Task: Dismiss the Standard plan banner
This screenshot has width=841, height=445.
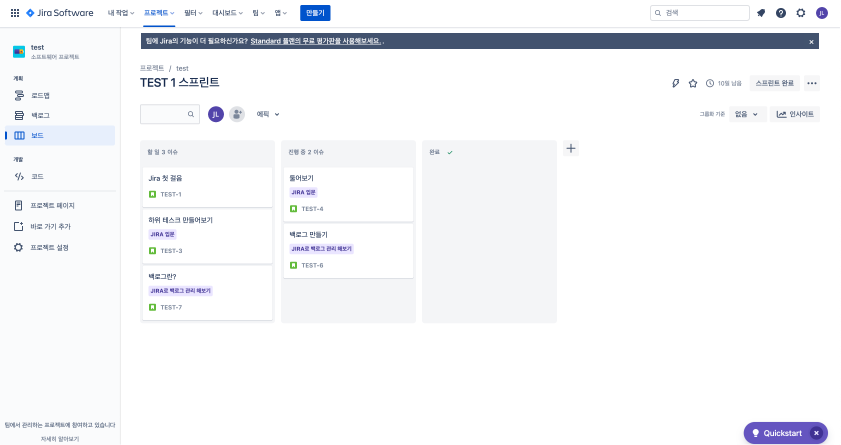Action: (812, 42)
